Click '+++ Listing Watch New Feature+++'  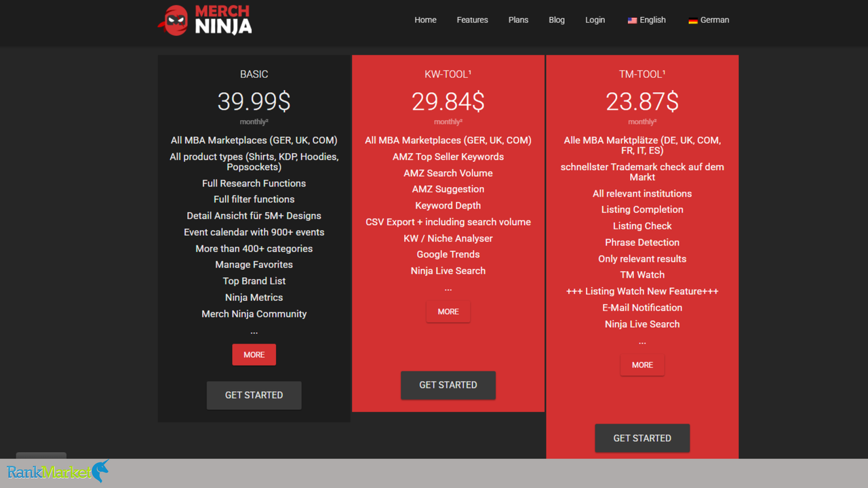coord(642,291)
